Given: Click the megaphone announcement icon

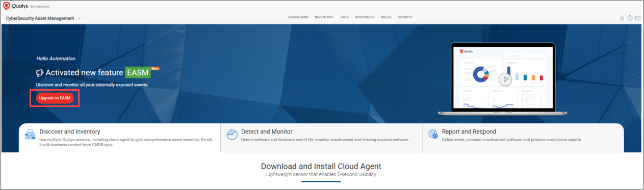Looking at the screenshot, I should 40,73.
